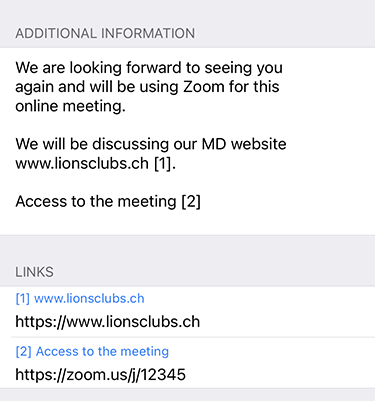Tap the https://zoom.us/j/12345 URL

(x=100, y=375)
